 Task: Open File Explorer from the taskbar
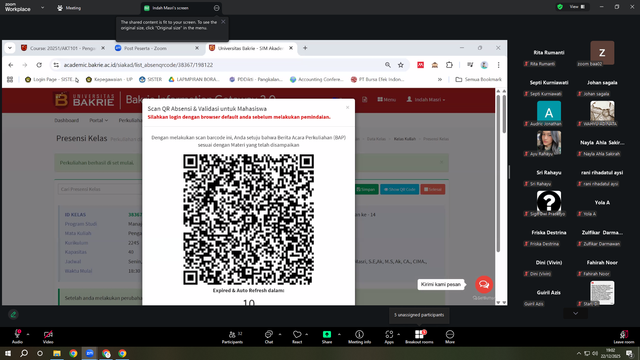[x=57, y=353]
